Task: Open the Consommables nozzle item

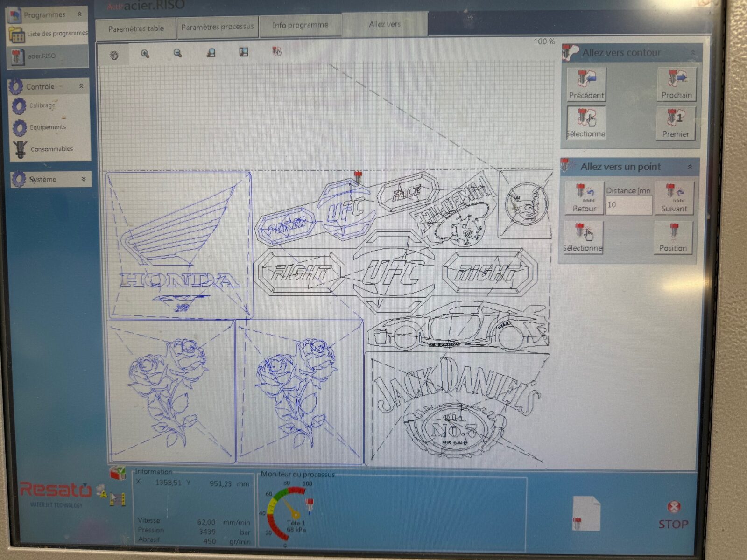Action: click(x=21, y=149)
